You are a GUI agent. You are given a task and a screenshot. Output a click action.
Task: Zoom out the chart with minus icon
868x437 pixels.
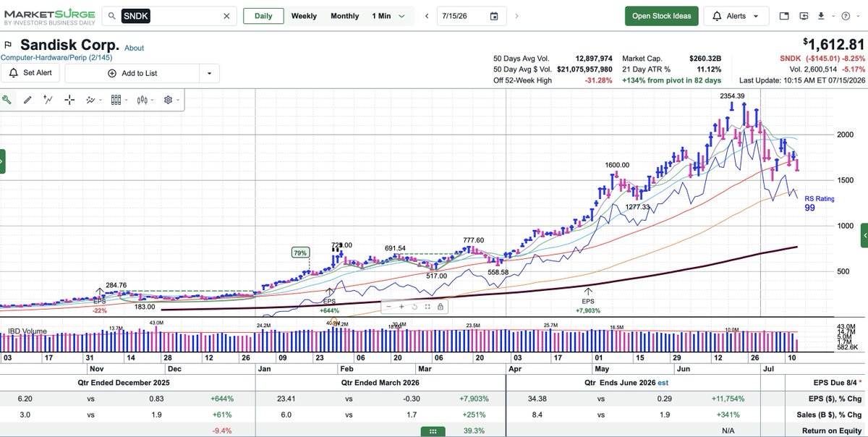pyautogui.click(x=388, y=307)
